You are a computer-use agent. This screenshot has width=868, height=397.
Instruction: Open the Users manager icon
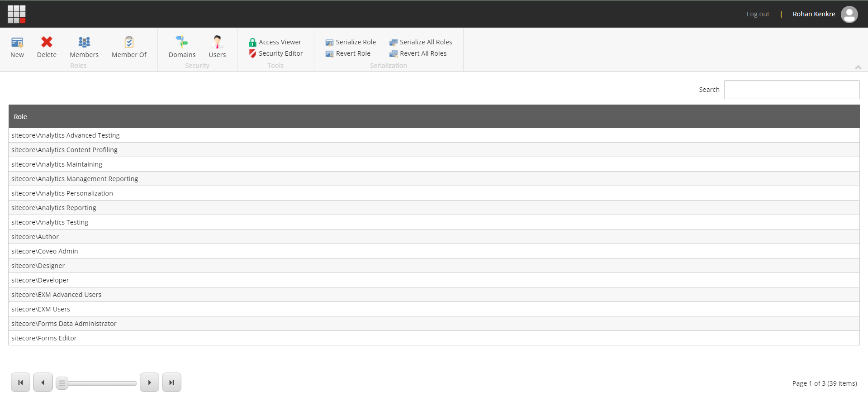(x=217, y=43)
